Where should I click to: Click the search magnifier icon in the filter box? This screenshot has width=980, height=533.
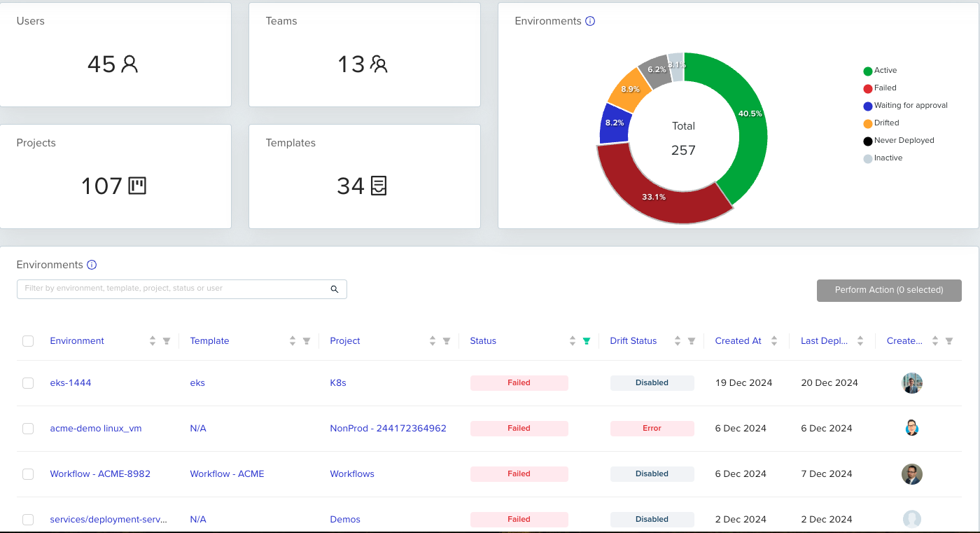pos(335,289)
